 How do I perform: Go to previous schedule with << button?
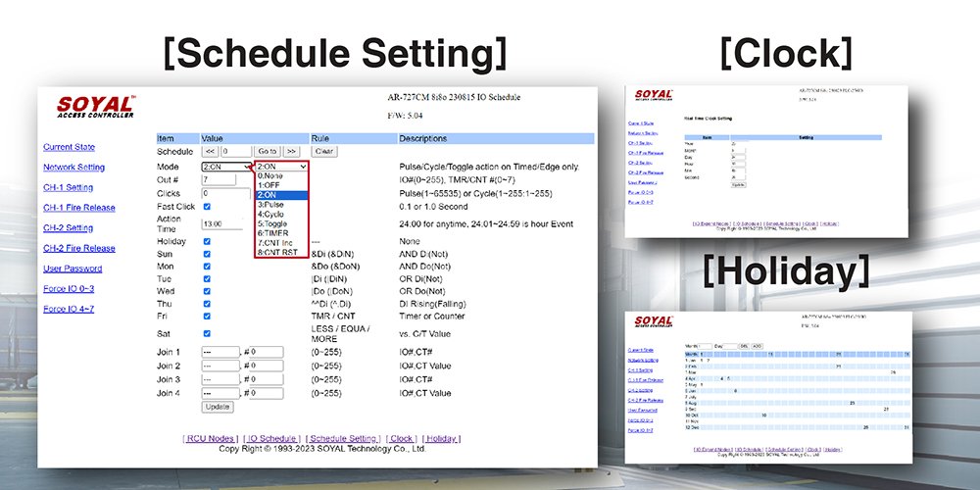211,152
